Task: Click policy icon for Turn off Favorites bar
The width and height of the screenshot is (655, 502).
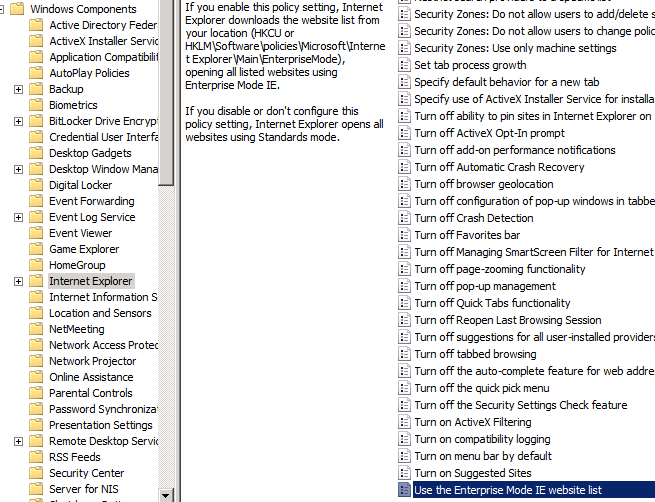Action: coord(404,235)
